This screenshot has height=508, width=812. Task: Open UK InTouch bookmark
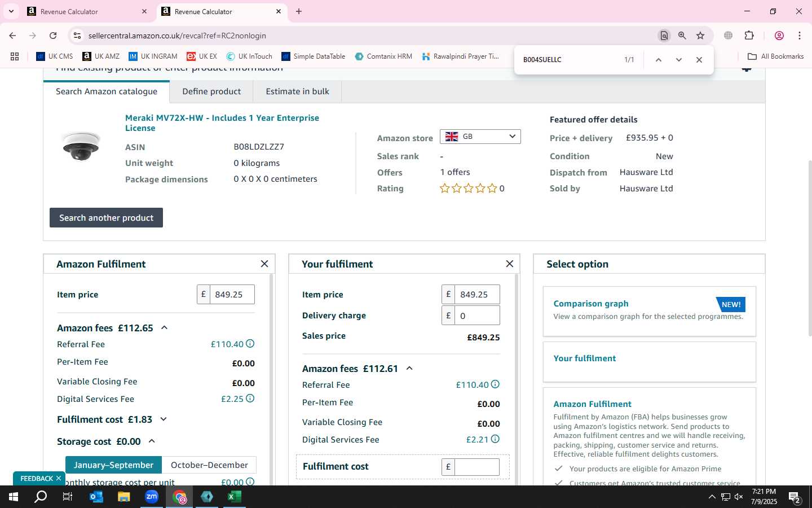coord(249,56)
